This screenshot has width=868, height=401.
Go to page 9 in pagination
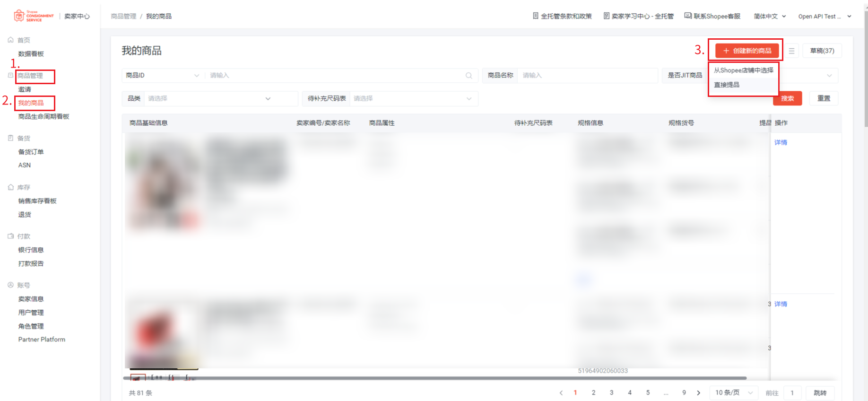(684, 392)
